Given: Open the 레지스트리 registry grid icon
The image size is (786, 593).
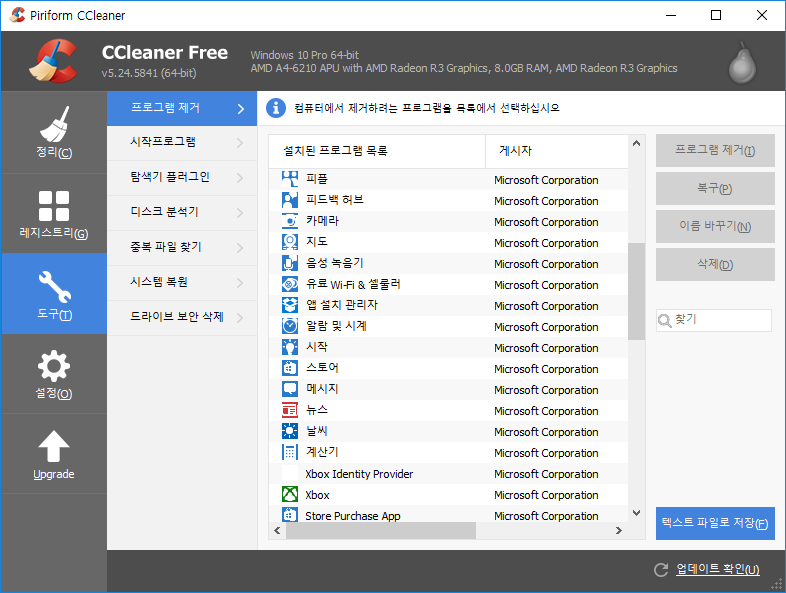Looking at the screenshot, I should [54, 206].
